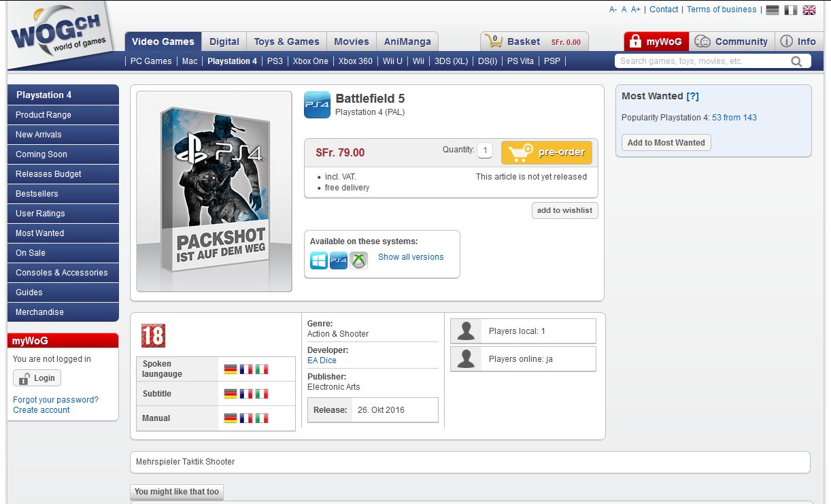Image resolution: width=831 pixels, height=504 pixels.
Task: Open New Arrivals in sidebar
Action: (63, 135)
